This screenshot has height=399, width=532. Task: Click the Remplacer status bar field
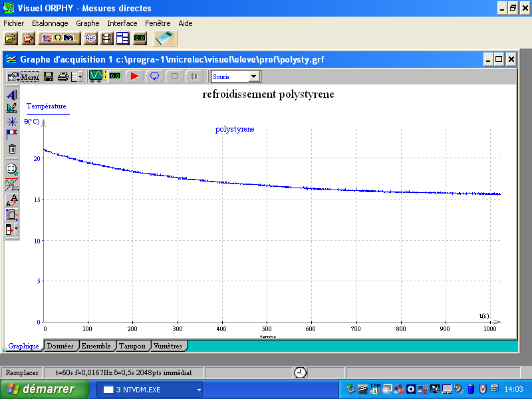22,372
